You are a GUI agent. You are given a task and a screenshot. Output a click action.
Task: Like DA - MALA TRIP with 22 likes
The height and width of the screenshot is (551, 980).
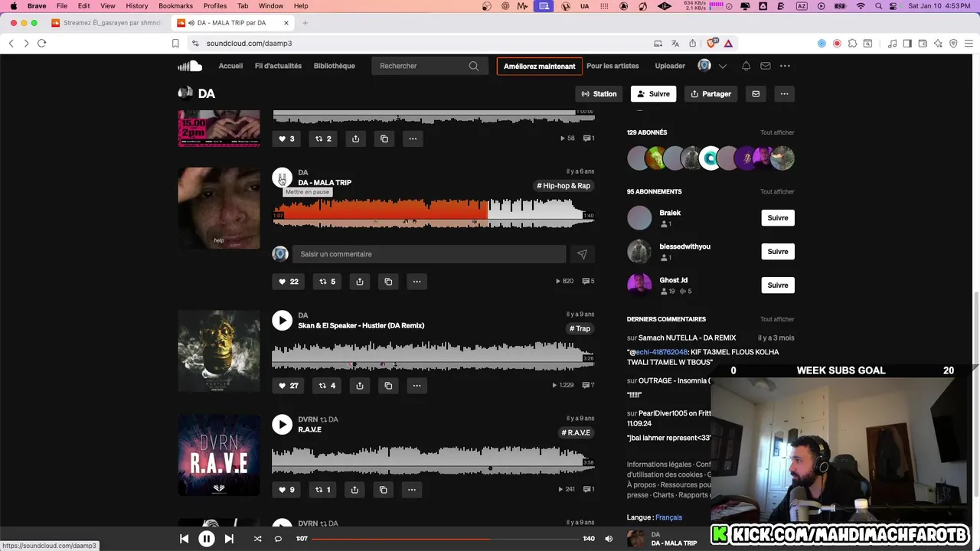pos(288,282)
